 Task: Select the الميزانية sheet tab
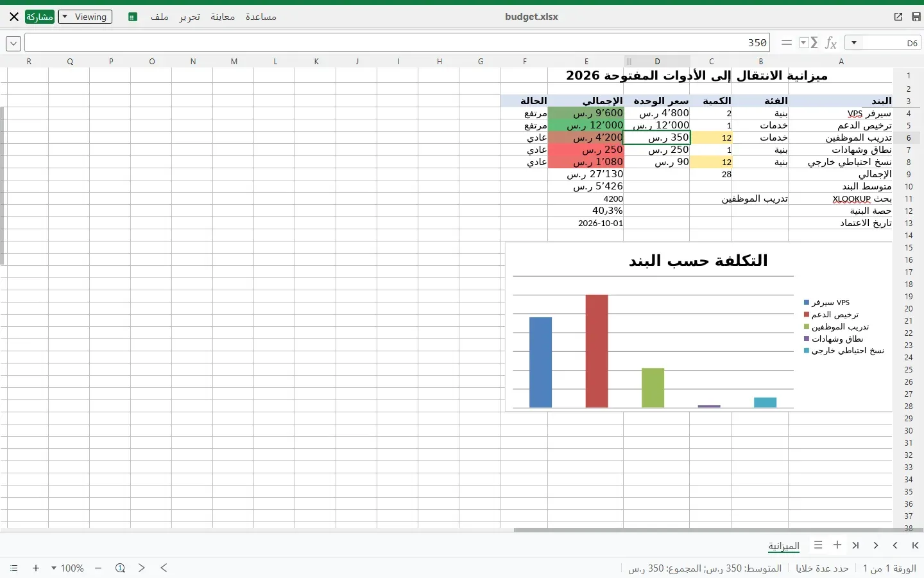coord(784,546)
